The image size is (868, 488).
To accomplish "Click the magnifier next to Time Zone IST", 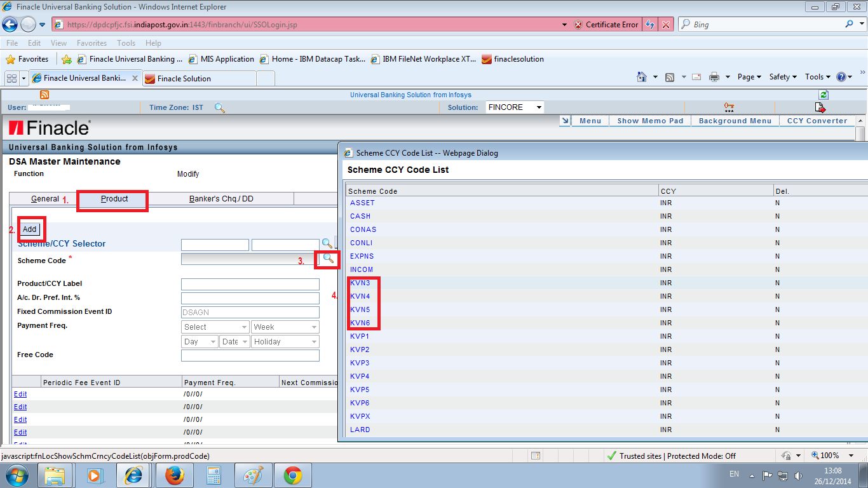I will pyautogui.click(x=219, y=108).
